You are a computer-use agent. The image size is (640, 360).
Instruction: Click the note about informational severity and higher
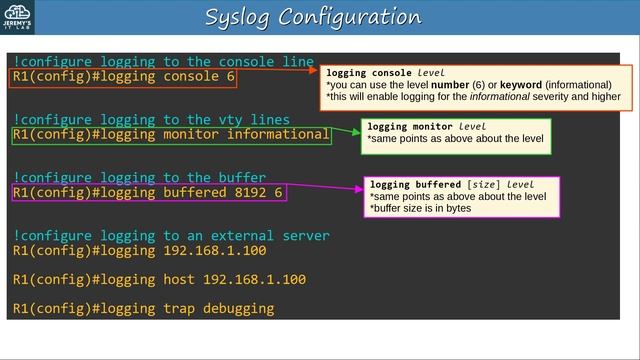pyautogui.click(x=473, y=97)
